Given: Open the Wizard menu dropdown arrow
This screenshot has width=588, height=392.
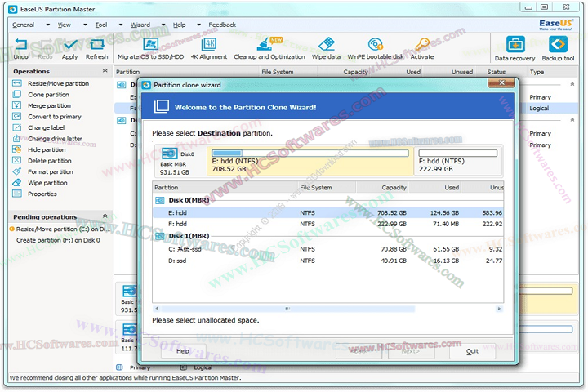Looking at the screenshot, I should pyautogui.click(x=163, y=24).
